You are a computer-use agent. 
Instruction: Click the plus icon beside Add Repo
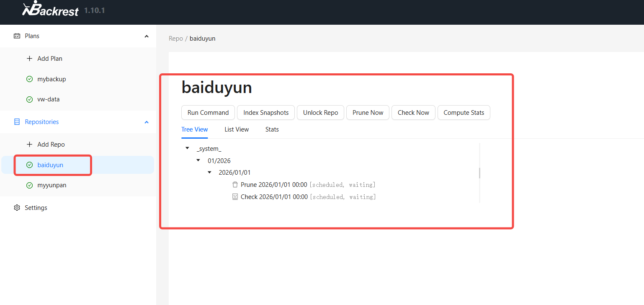coord(29,145)
